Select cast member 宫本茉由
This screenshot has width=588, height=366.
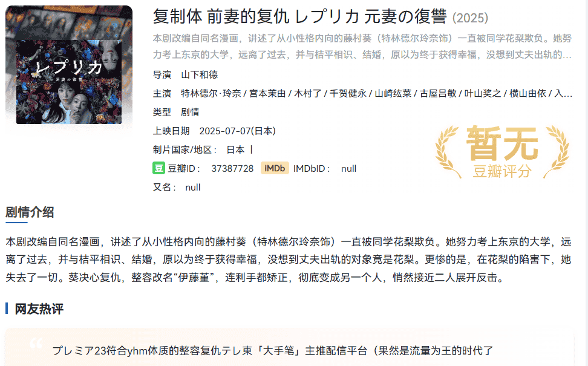coord(267,93)
